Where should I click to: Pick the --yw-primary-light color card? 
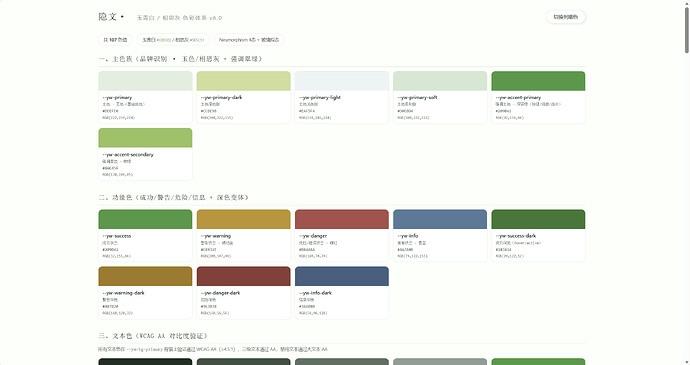click(x=342, y=97)
